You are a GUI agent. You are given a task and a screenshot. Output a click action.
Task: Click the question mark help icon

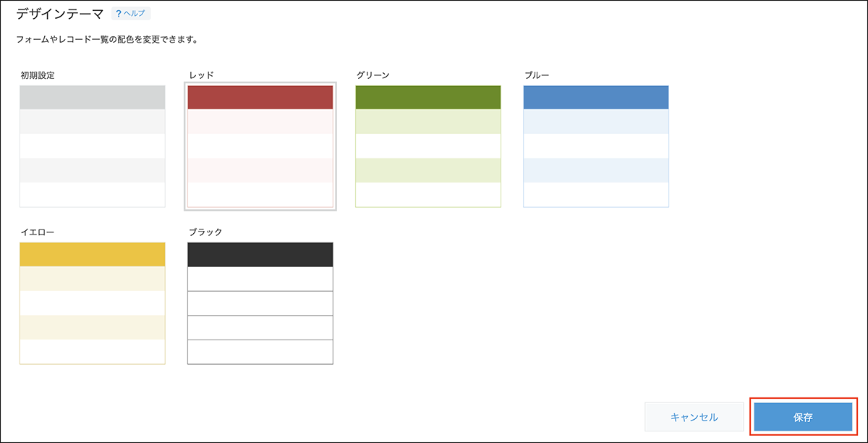(x=119, y=14)
